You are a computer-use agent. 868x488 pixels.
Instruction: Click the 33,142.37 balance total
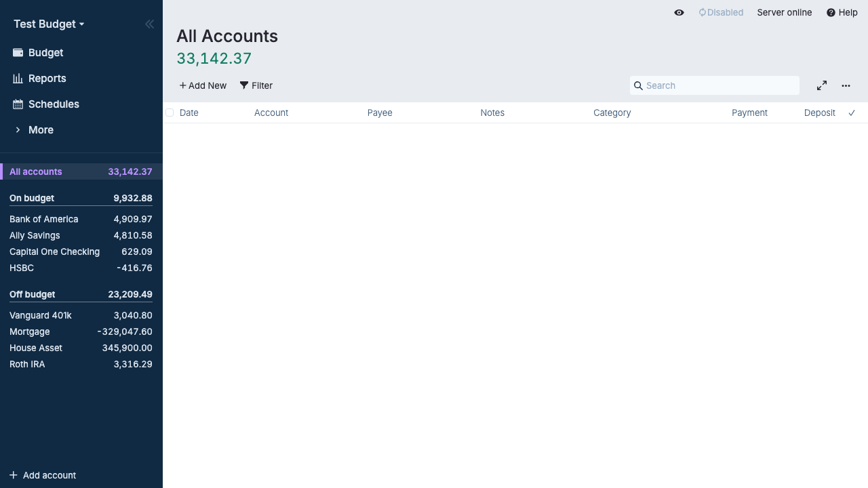214,58
